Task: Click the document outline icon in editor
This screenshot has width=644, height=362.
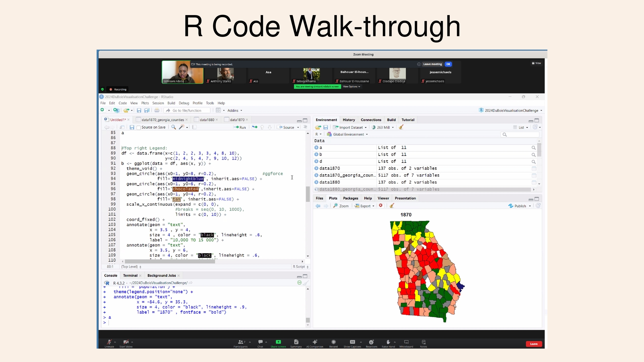Action: tap(305, 127)
